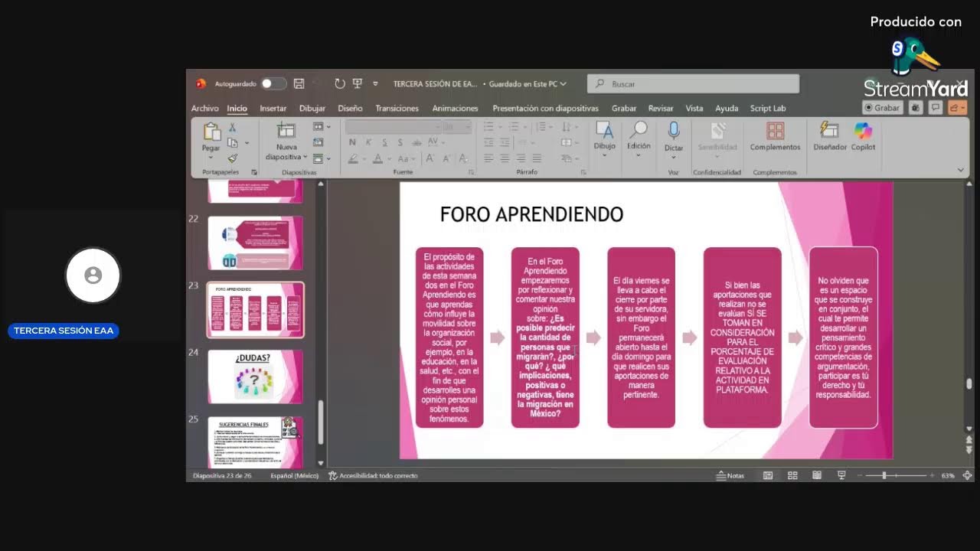
Task: Switch to Slide Sorter view icon
Action: (792, 476)
